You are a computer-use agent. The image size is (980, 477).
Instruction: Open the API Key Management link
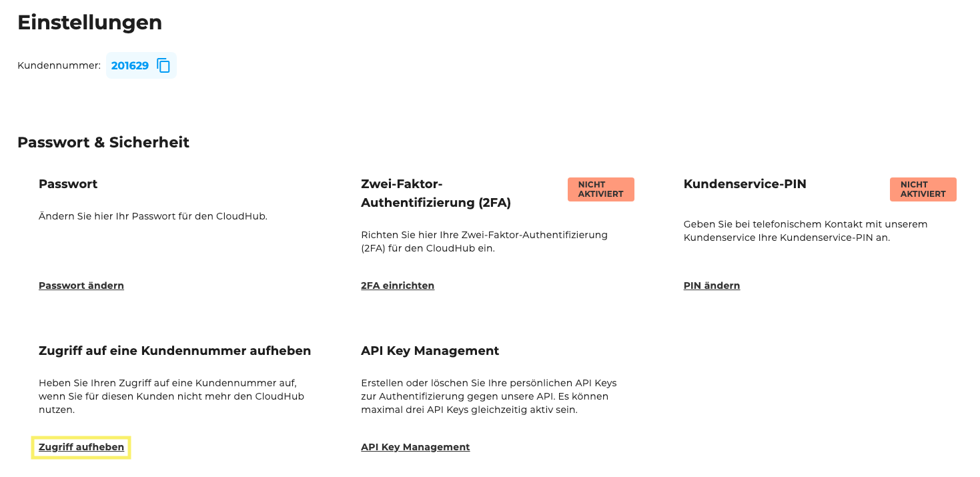(x=415, y=446)
